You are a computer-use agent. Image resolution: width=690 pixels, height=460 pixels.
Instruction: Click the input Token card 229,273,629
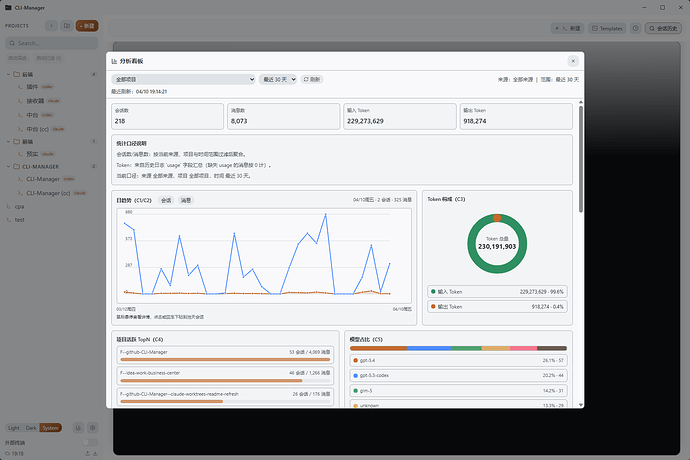(x=400, y=116)
